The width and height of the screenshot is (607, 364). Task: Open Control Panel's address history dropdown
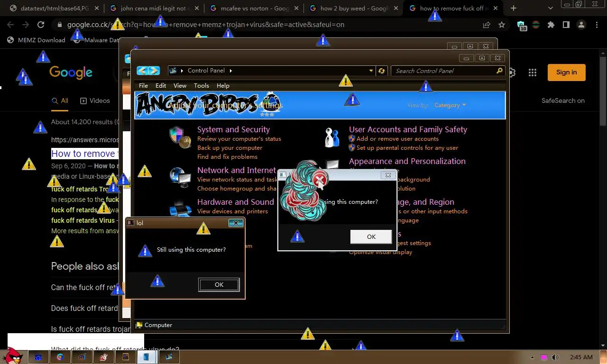click(x=371, y=71)
